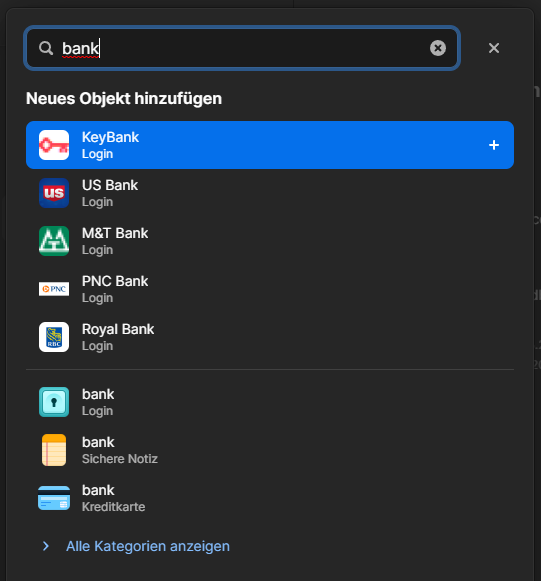This screenshot has height=581, width=541.
Task: Choose the PNC Bank Login entry
Action: point(270,289)
